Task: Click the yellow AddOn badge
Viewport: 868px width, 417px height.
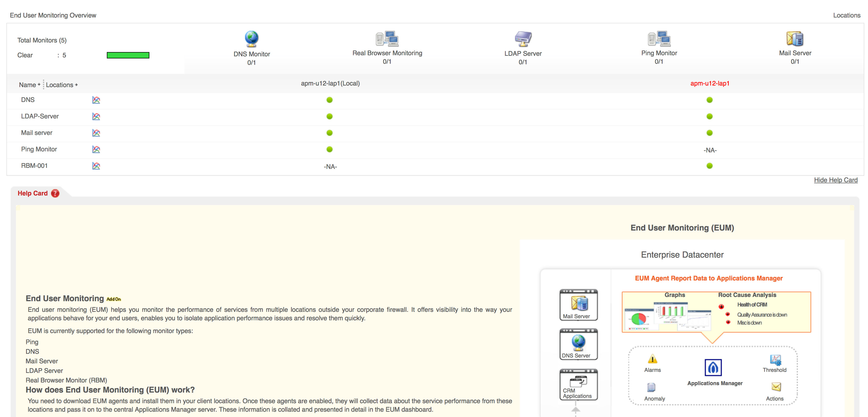Action: [113, 299]
